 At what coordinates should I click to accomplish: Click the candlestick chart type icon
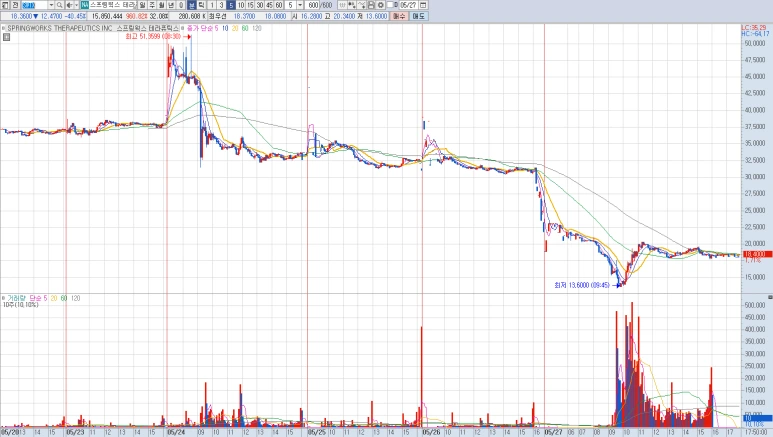(x=352, y=5)
